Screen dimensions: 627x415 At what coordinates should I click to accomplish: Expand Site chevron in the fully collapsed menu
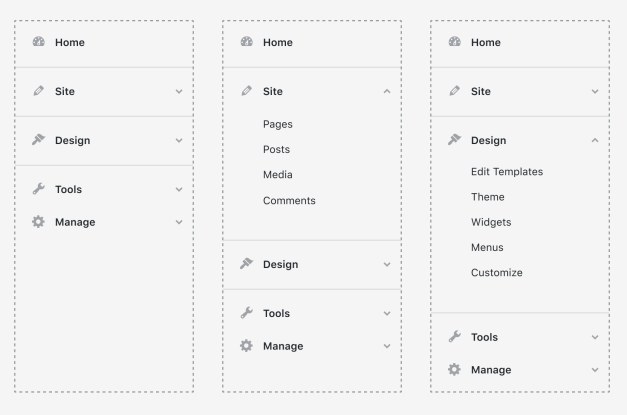[179, 92]
